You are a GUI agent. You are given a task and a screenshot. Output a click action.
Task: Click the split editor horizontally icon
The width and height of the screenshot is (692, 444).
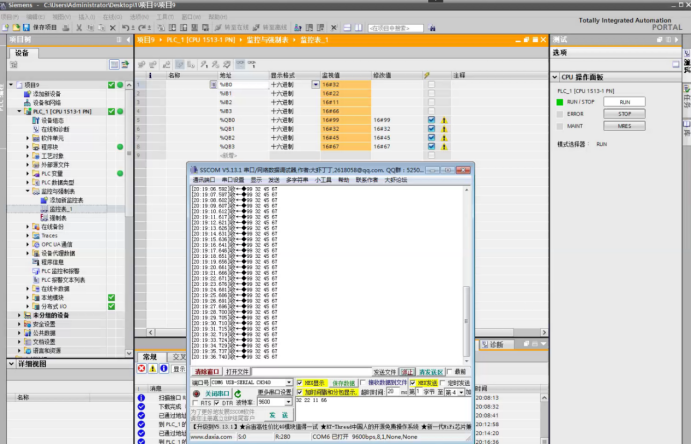coord(347,27)
